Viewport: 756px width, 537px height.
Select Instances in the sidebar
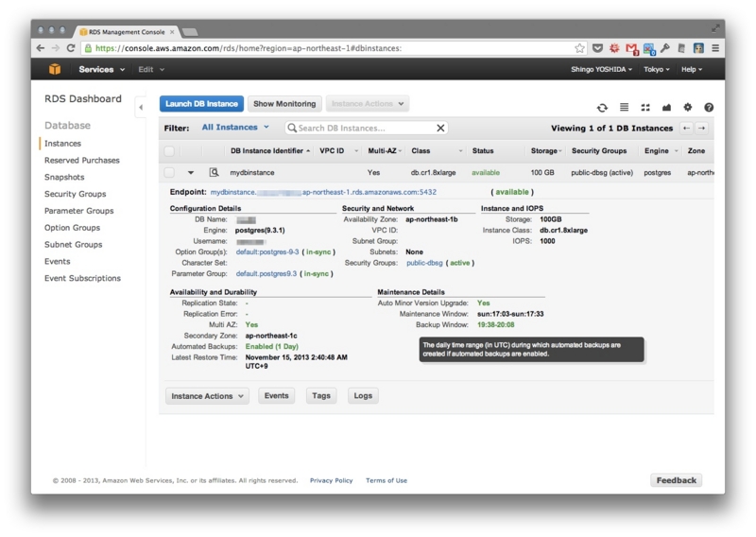tap(62, 144)
